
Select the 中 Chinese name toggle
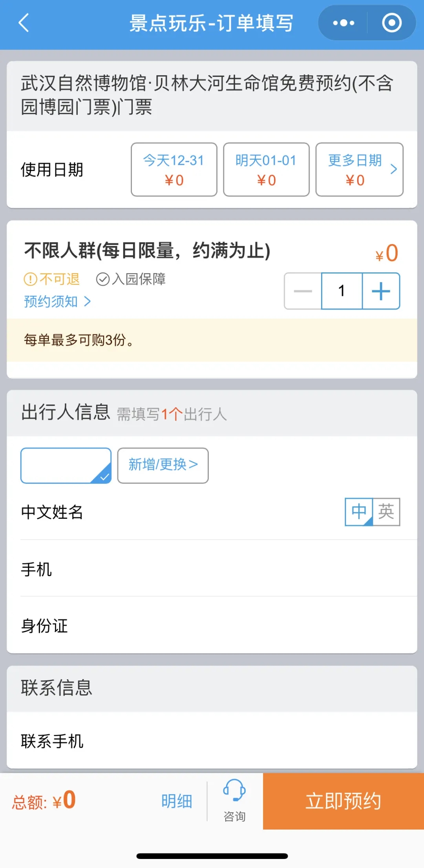(359, 512)
